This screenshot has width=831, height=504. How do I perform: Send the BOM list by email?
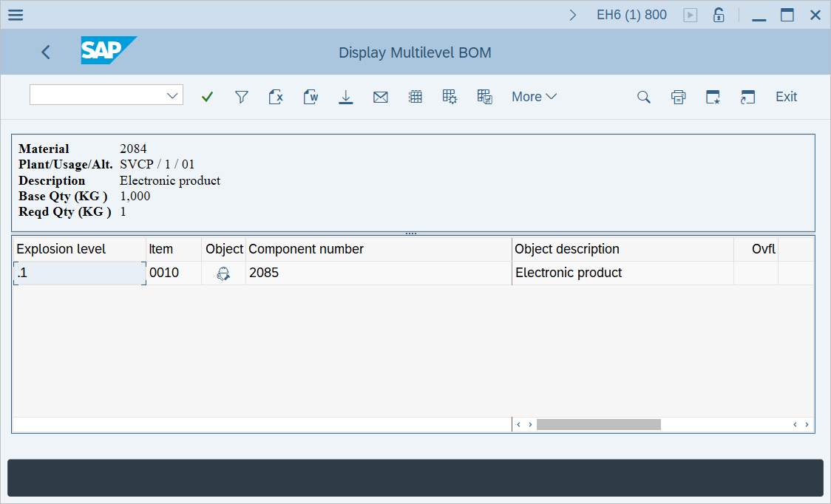pyautogui.click(x=381, y=96)
